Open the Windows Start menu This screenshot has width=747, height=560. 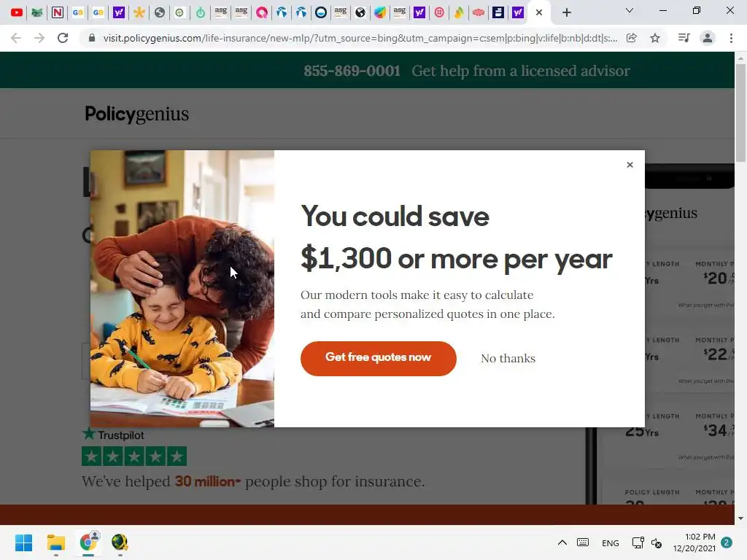[23, 542]
